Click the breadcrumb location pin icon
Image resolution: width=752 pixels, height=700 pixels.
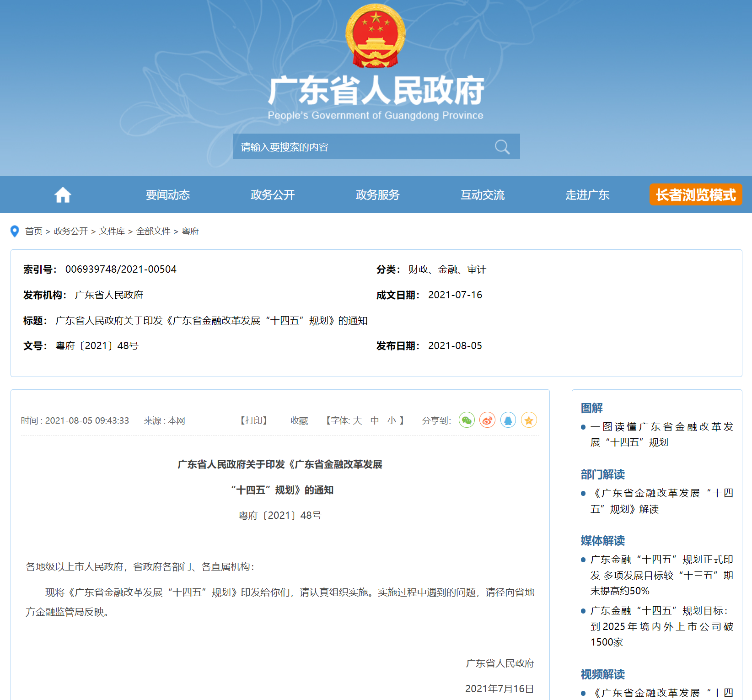15,232
